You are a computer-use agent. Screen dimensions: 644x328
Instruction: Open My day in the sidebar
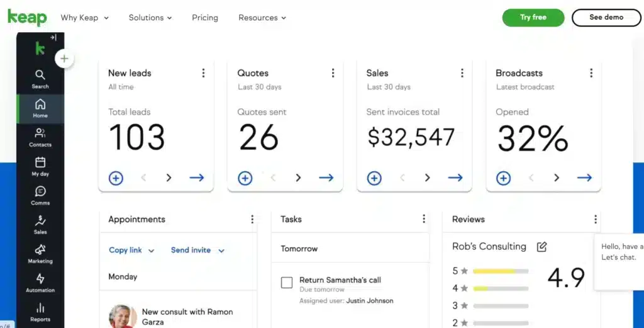pos(40,167)
